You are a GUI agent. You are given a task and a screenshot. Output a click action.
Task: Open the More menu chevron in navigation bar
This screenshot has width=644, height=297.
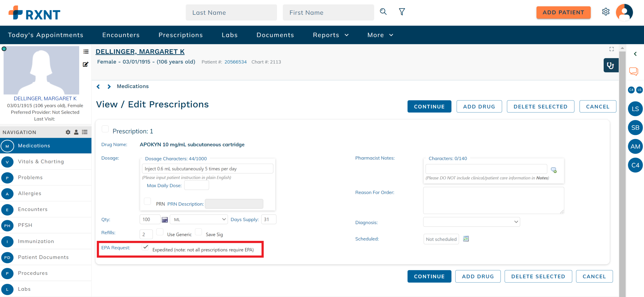pyautogui.click(x=391, y=35)
